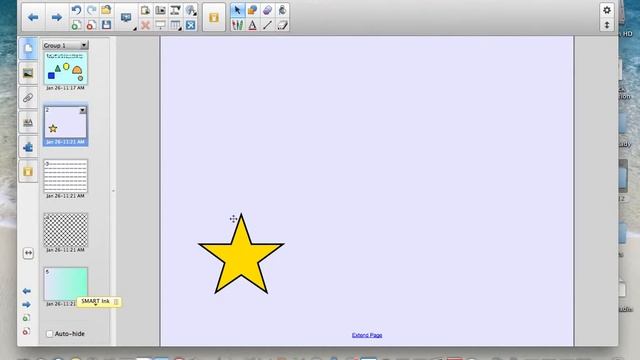Click sidebar green add page icon
Screen dimensions: 640x360
[x=27, y=318]
